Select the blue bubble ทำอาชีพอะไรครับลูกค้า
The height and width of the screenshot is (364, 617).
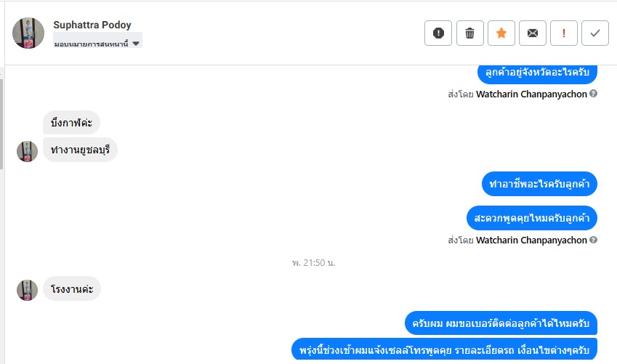pyautogui.click(x=539, y=184)
